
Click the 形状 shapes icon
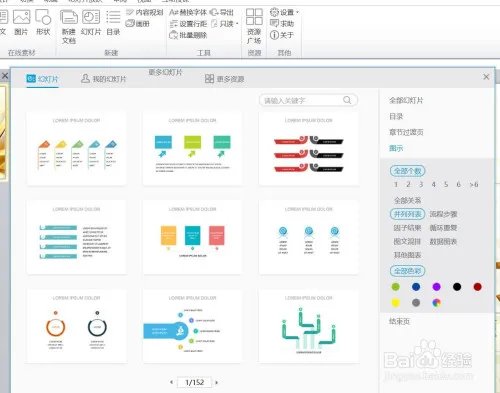(x=43, y=22)
